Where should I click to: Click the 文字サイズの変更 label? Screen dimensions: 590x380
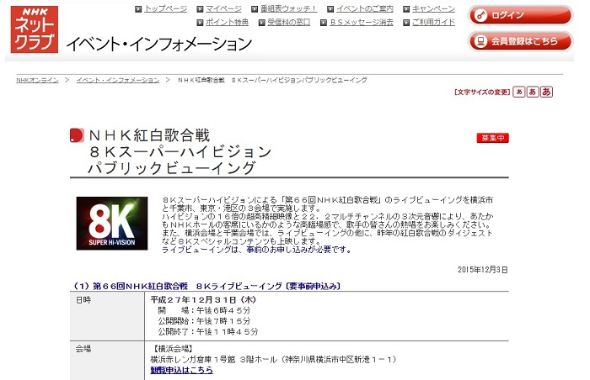[482, 92]
